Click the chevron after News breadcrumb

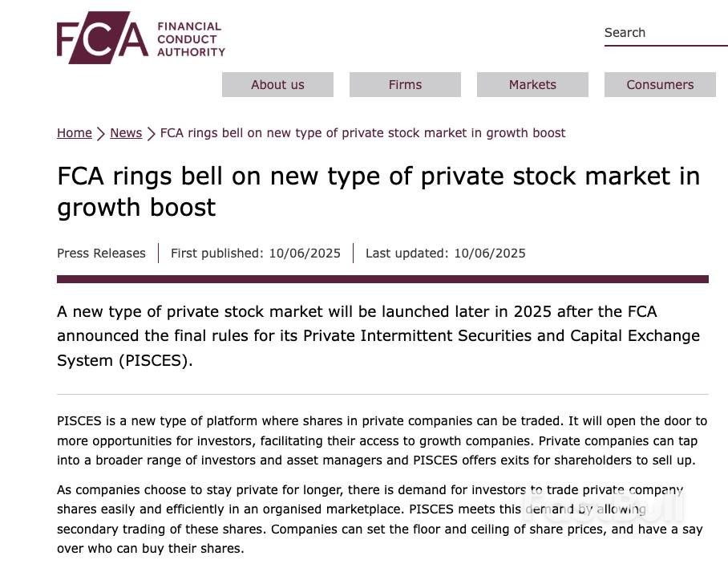pos(151,133)
